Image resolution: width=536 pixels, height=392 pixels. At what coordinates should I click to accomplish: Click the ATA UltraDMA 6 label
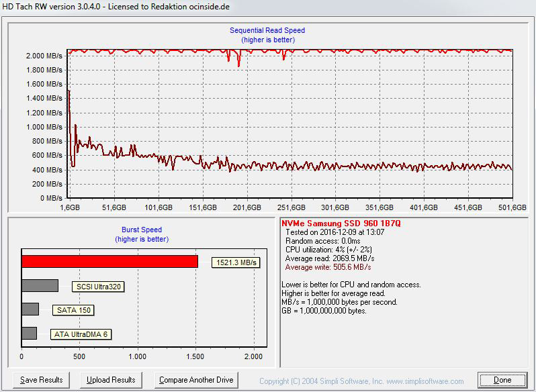pyautogui.click(x=81, y=334)
